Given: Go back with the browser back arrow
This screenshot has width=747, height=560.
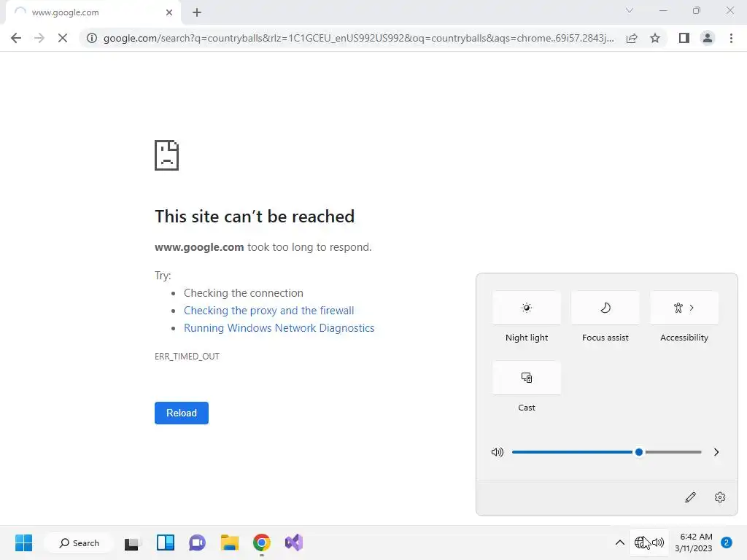Looking at the screenshot, I should [16, 38].
